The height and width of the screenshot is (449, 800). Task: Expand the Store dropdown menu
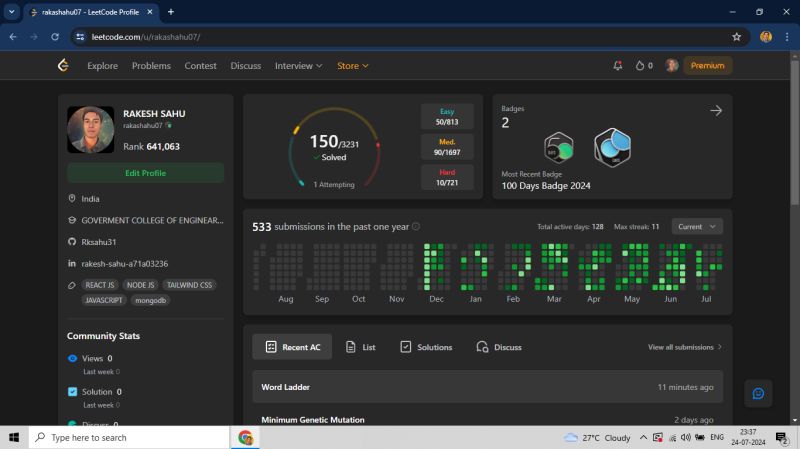[352, 66]
